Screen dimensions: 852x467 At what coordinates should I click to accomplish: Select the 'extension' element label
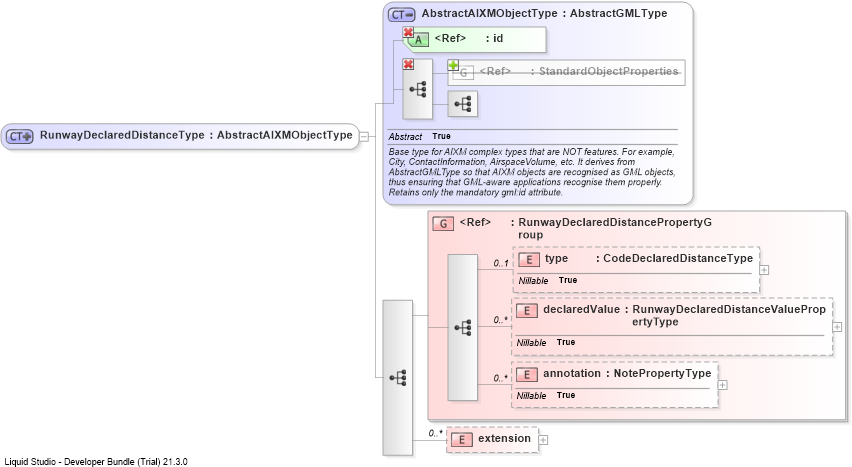pyautogui.click(x=504, y=439)
